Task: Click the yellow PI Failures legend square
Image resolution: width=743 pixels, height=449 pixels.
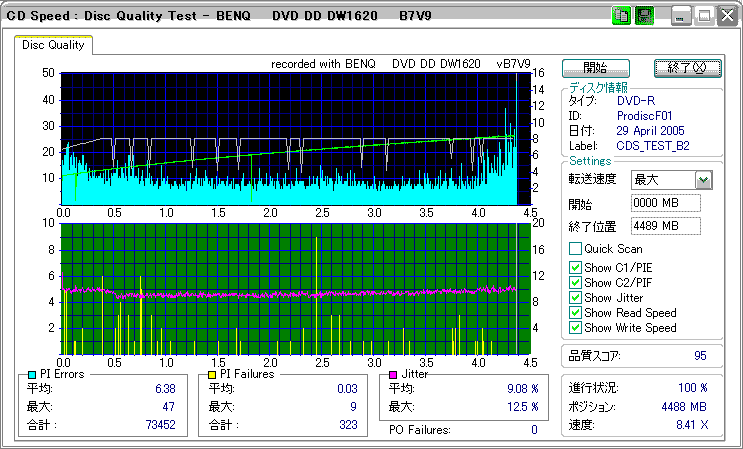Action: tap(211, 374)
